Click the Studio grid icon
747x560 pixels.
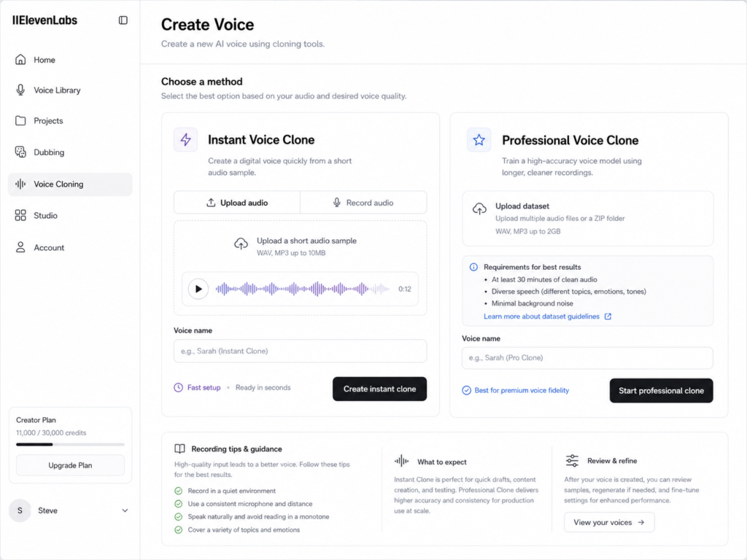click(20, 215)
